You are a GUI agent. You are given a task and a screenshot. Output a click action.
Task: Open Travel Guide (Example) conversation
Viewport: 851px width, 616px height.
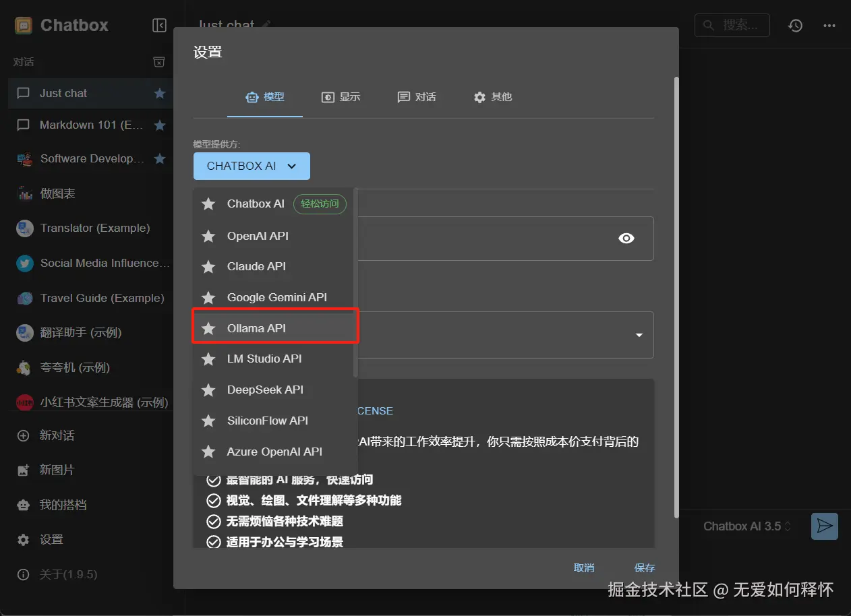(90, 298)
